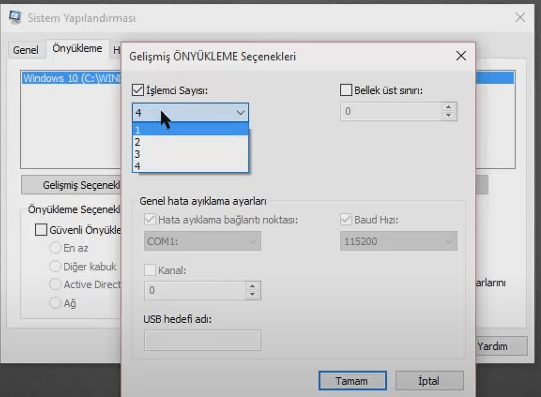The width and height of the screenshot is (541, 397).
Task: Decrease Bellek üst sınırı with down arrow
Action: 449,116
